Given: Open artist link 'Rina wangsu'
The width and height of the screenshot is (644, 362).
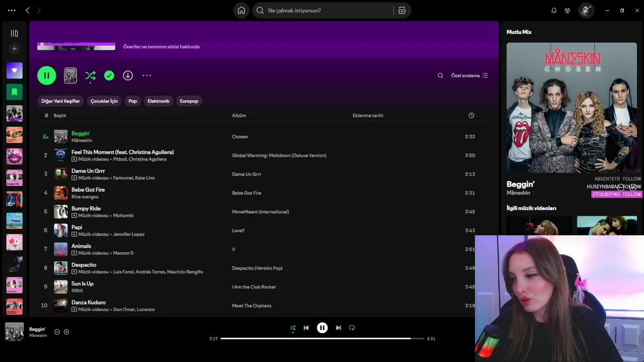Looking at the screenshot, I should [x=85, y=197].
